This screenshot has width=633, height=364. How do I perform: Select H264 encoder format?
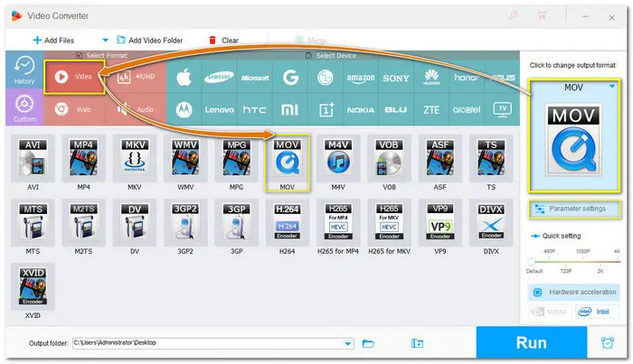tap(287, 222)
